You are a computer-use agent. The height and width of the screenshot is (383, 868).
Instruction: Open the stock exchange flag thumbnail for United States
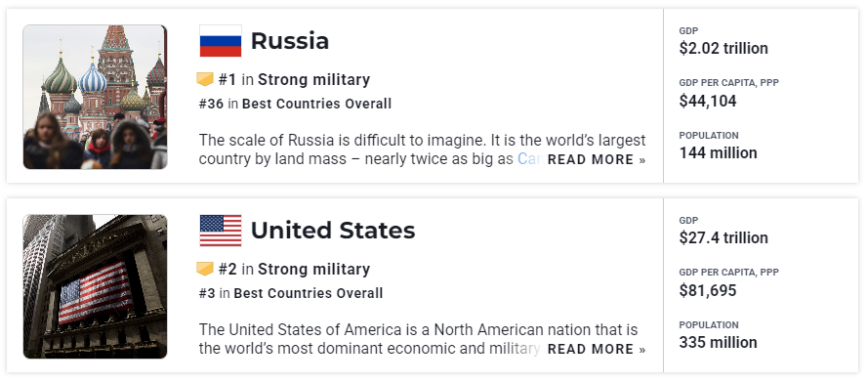coord(95,286)
